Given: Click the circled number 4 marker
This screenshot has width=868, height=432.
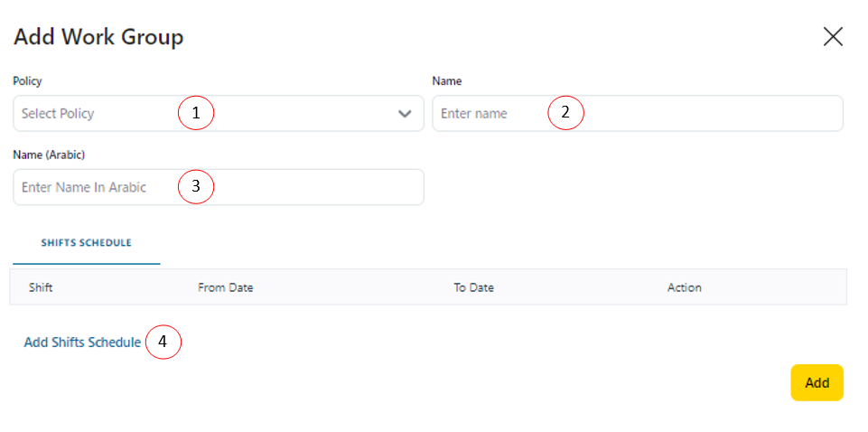Looking at the screenshot, I should [x=163, y=343].
